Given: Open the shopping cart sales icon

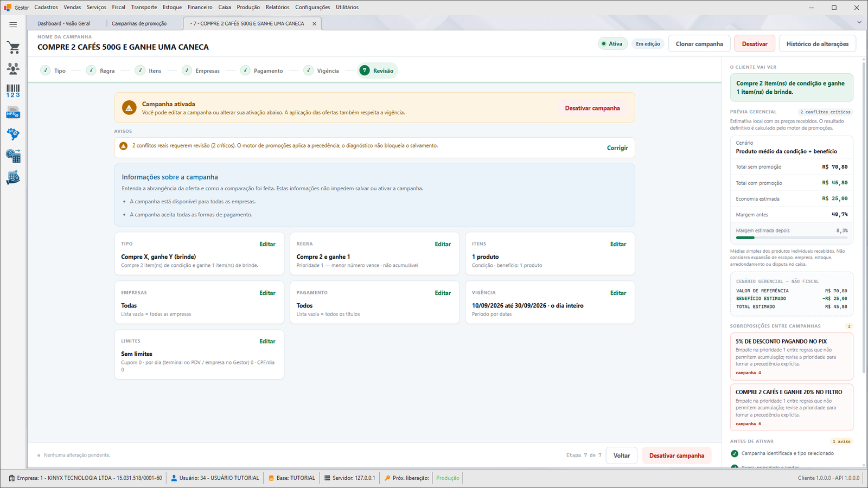Looking at the screenshot, I should (13, 48).
